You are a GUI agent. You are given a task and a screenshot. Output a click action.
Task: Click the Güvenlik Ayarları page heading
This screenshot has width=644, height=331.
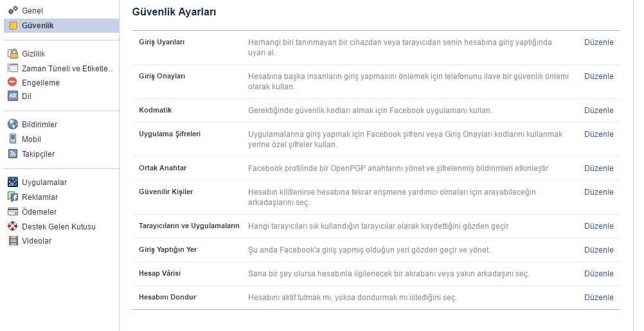click(174, 12)
